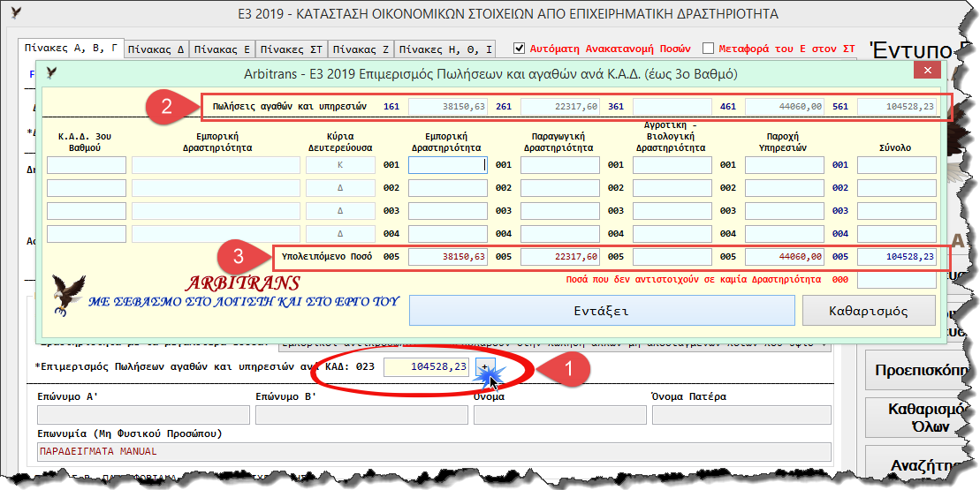Click the Παροχή Υπηρεσιών field in row 003

(785, 211)
